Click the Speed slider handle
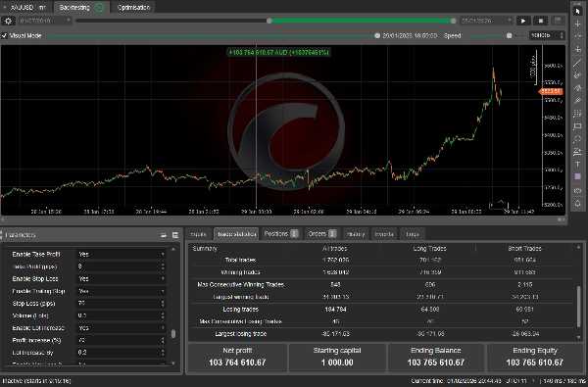 (509, 36)
